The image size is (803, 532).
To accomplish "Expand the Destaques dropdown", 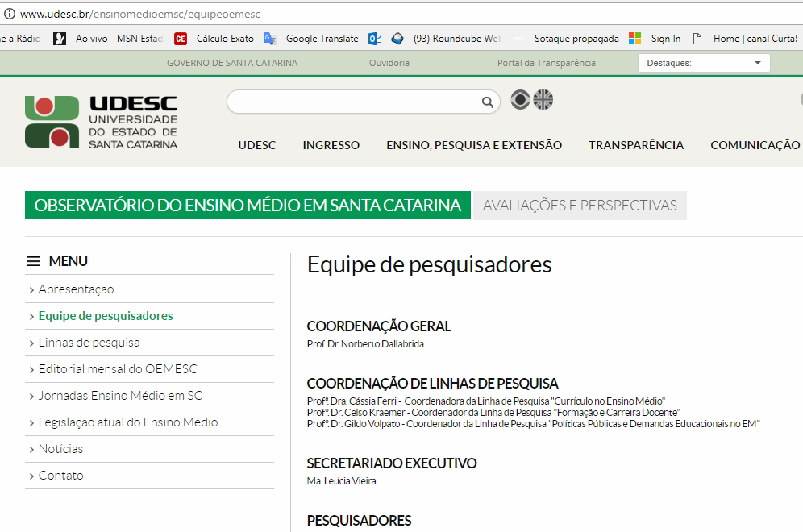I will tap(704, 63).
